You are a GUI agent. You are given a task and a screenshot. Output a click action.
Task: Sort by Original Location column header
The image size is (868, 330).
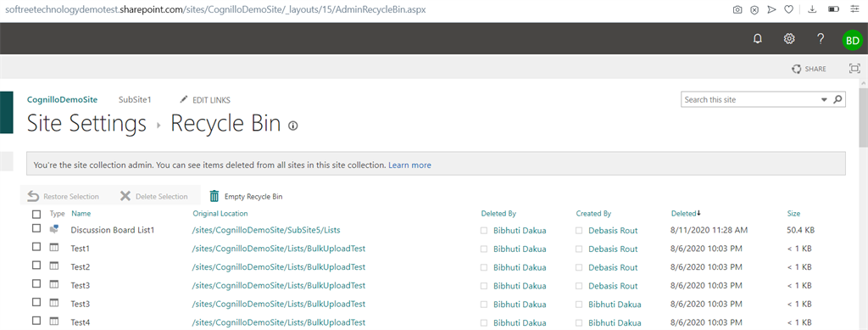[x=220, y=214]
